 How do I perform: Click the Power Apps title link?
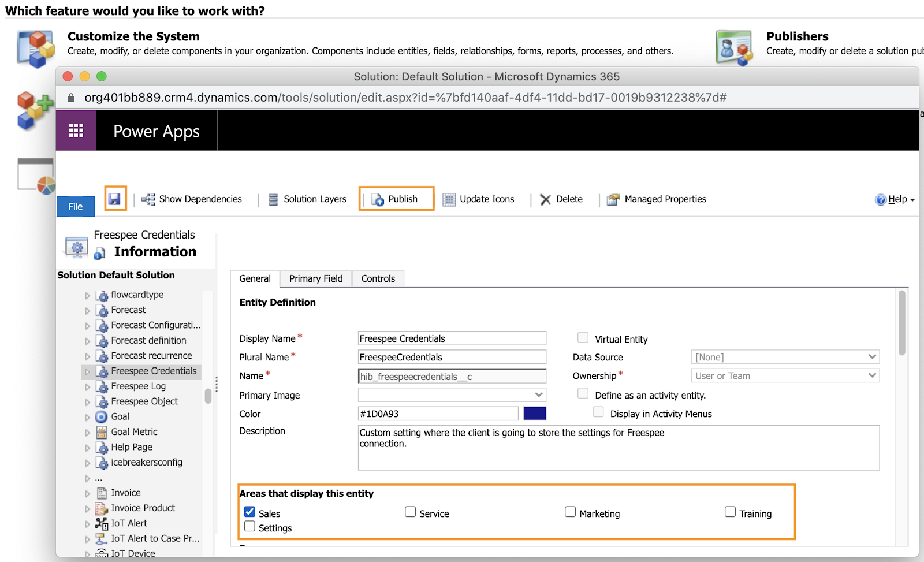click(157, 132)
